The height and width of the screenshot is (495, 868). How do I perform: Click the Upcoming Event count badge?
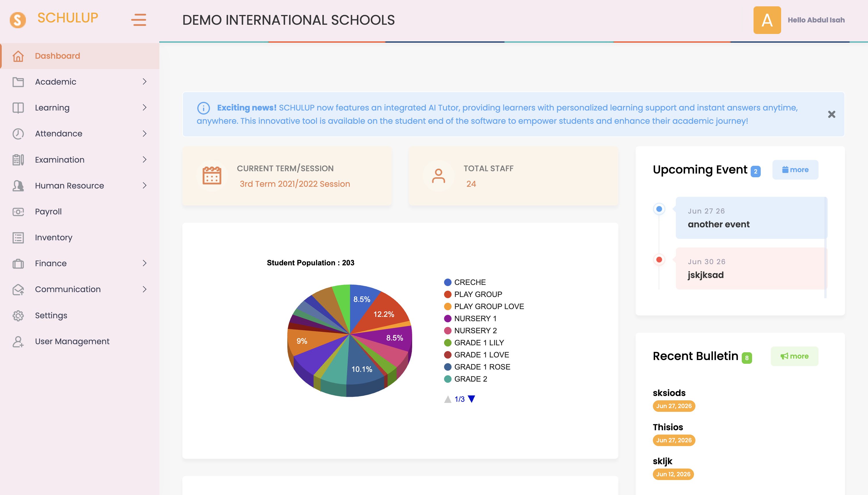755,171
